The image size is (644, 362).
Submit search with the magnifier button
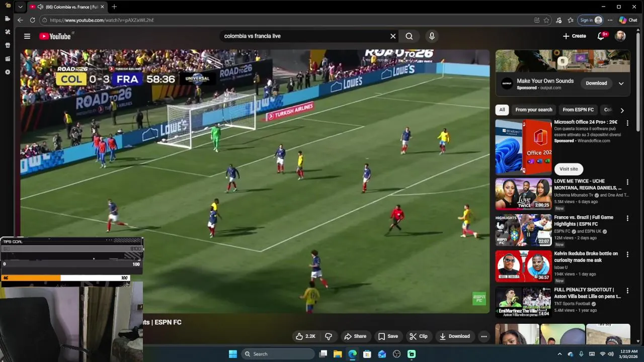pos(409,36)
